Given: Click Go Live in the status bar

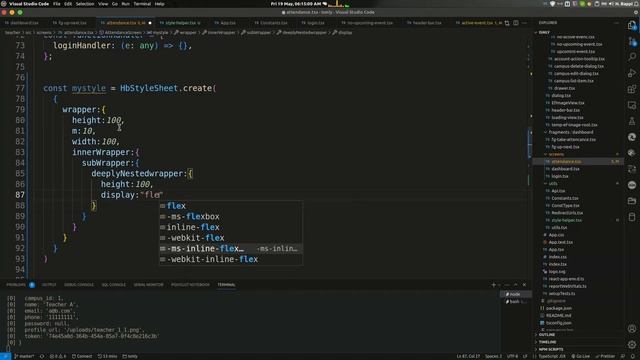Looking at the screenshot, I should (580, 356).
